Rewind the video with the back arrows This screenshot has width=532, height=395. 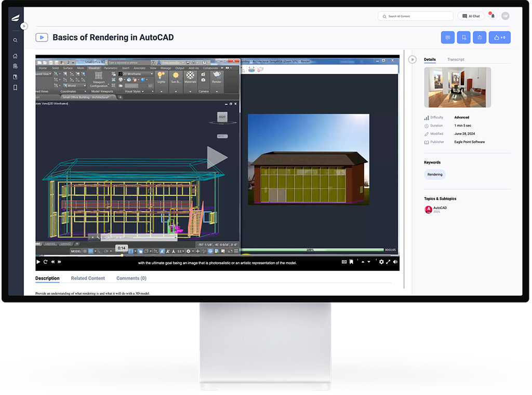click(53, 262)
